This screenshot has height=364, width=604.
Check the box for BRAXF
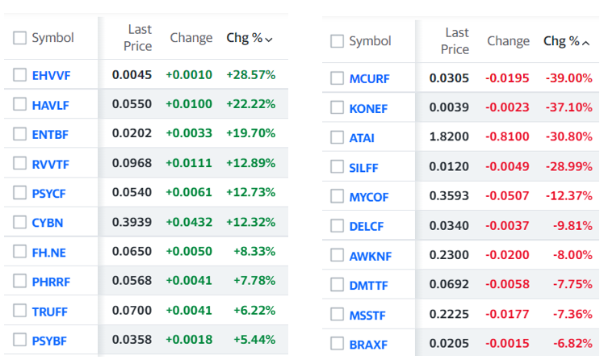coord(337,344)
